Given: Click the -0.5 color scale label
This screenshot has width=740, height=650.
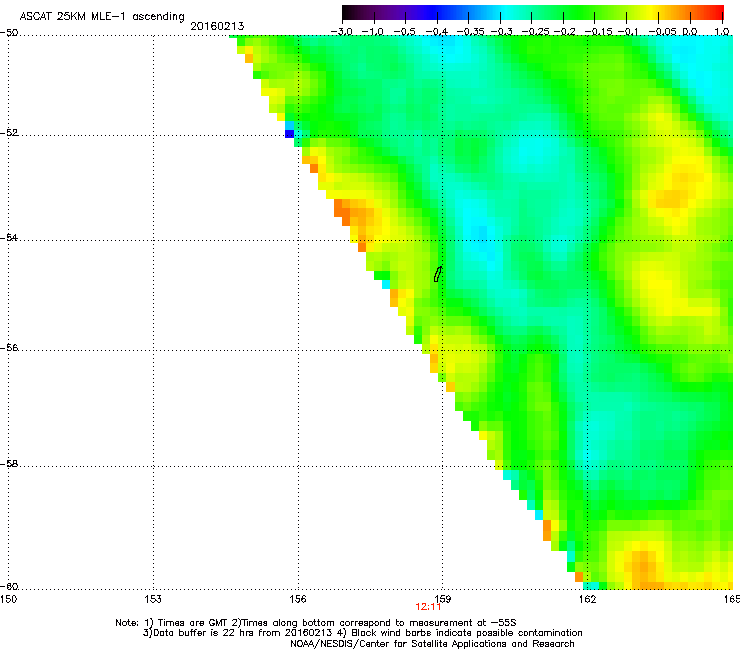Looking at the screenshot, I should coord(404,32).
